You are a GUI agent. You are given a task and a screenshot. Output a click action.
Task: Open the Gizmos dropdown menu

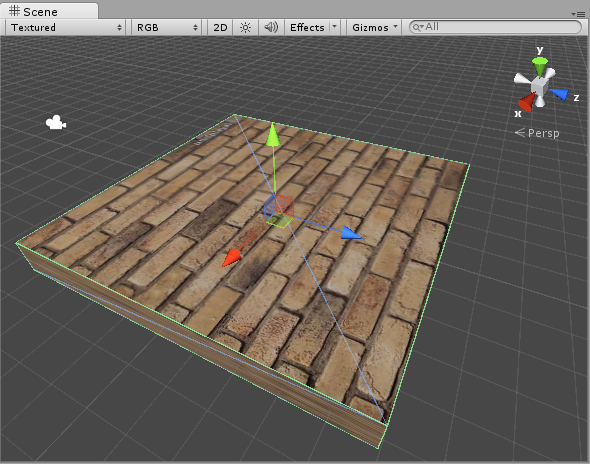pyautogui.click(x=374, y=27)
